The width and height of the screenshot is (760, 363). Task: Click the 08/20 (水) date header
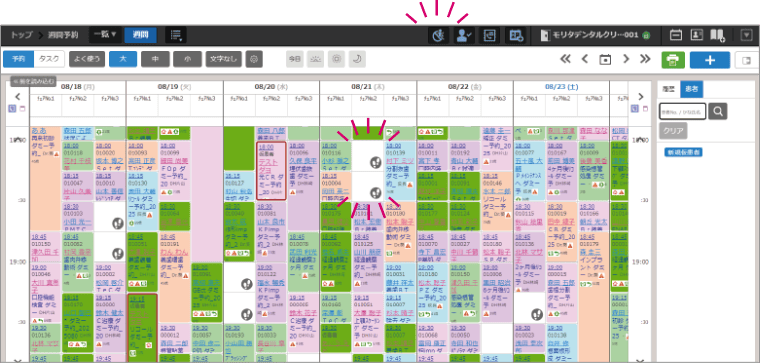271,87
